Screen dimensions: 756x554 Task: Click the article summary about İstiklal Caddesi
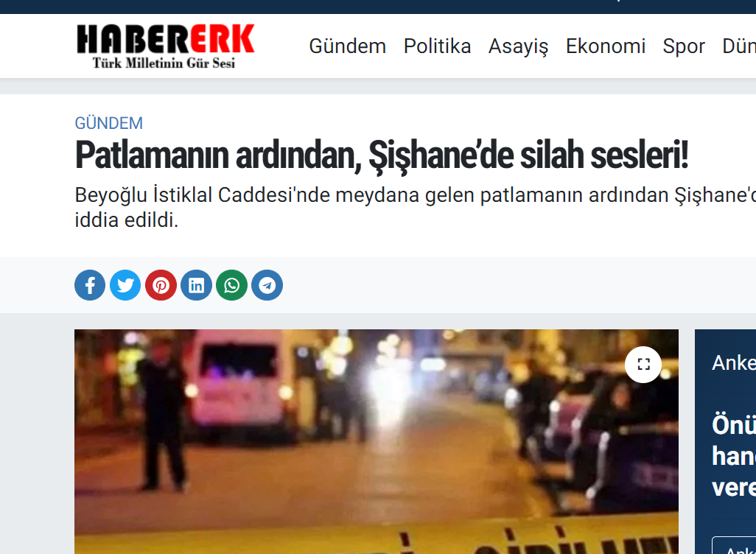pos(415,207)
